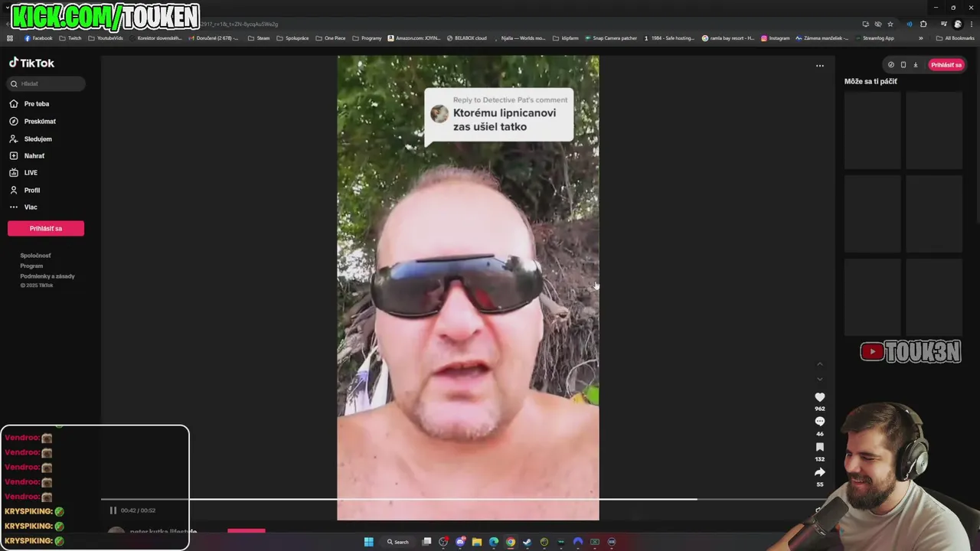
Task: Open Steam from the taskbar
Action: click(x=528, y=542)
